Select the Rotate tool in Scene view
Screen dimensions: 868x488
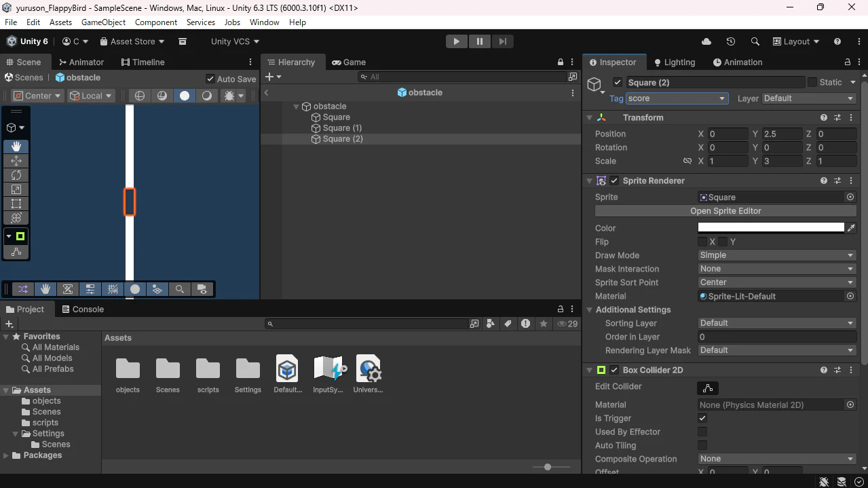pos(16,175)
